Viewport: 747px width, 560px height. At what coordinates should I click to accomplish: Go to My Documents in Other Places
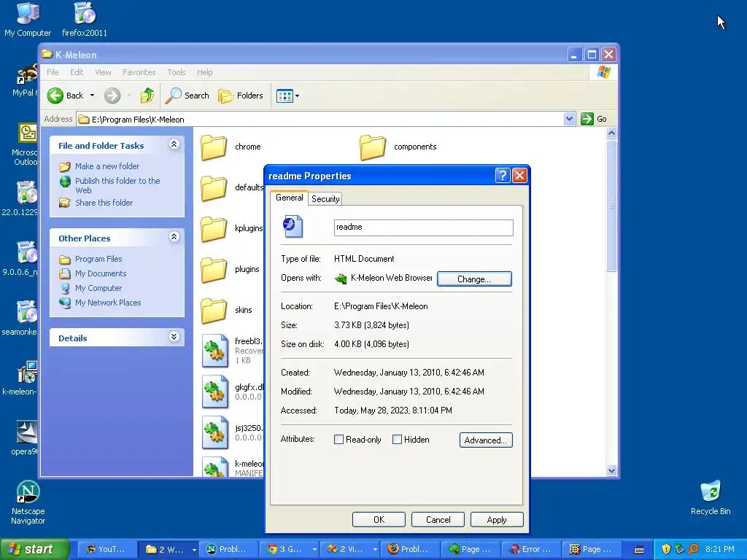101,273
